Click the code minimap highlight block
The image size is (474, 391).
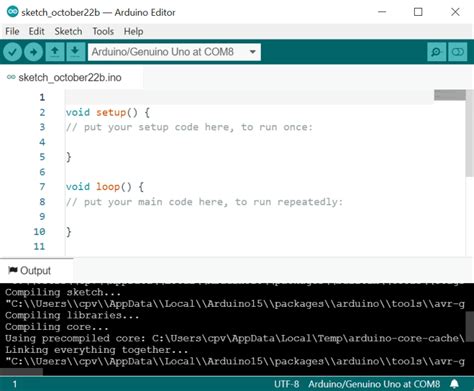(x=450, y=95)
